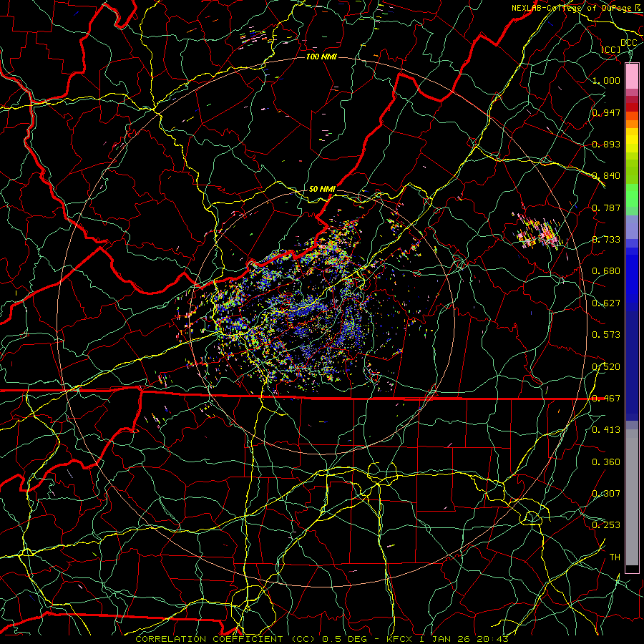This screenshot has height=644, width=644.
Task: Click the 0.893 scale value
Action: pyautogui.click(x=606, y=144)
